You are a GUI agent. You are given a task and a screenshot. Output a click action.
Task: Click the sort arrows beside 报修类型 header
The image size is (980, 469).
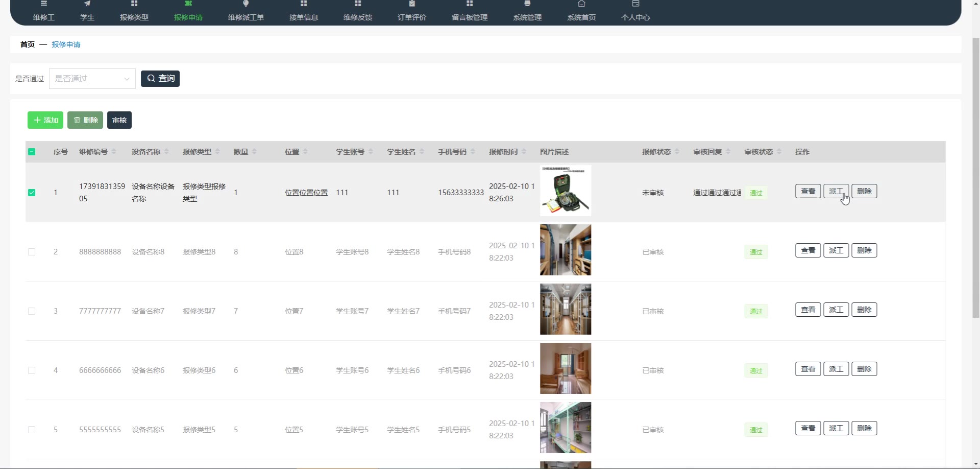coord(217,152)
